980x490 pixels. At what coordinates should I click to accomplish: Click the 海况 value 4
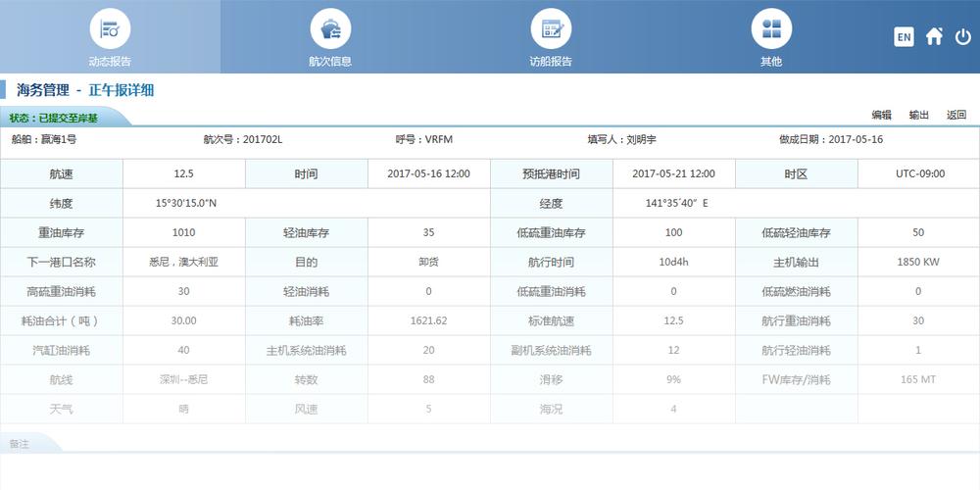coord(674,409)
